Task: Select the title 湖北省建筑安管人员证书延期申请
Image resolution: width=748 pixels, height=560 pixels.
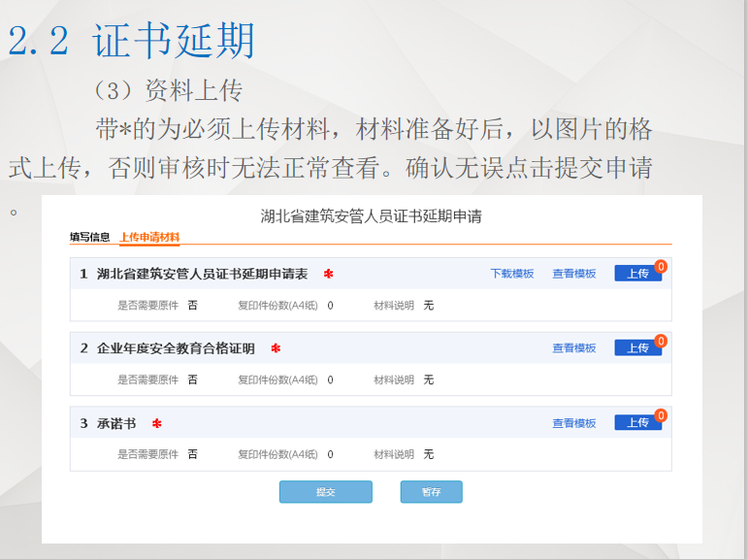Action: (x=372, y=216)
